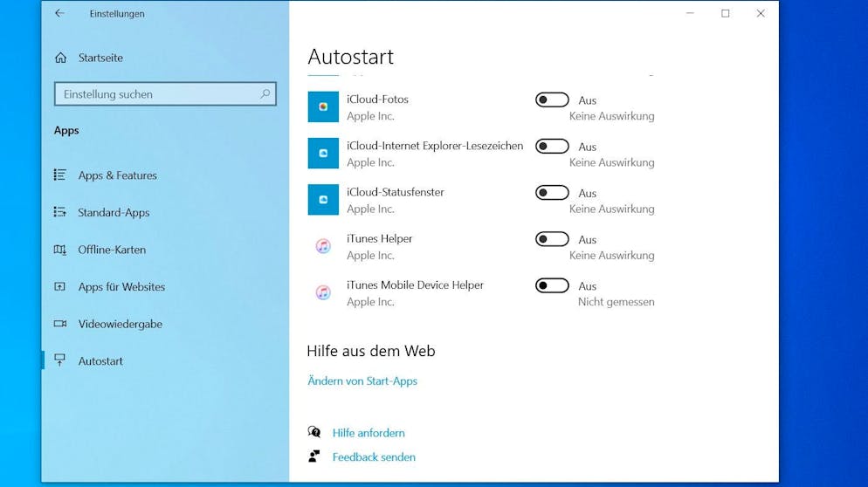Click the Autostart page heading
The width and height of the screenshot is (868, 487).
pyautogui.click(x=351, y=57)
